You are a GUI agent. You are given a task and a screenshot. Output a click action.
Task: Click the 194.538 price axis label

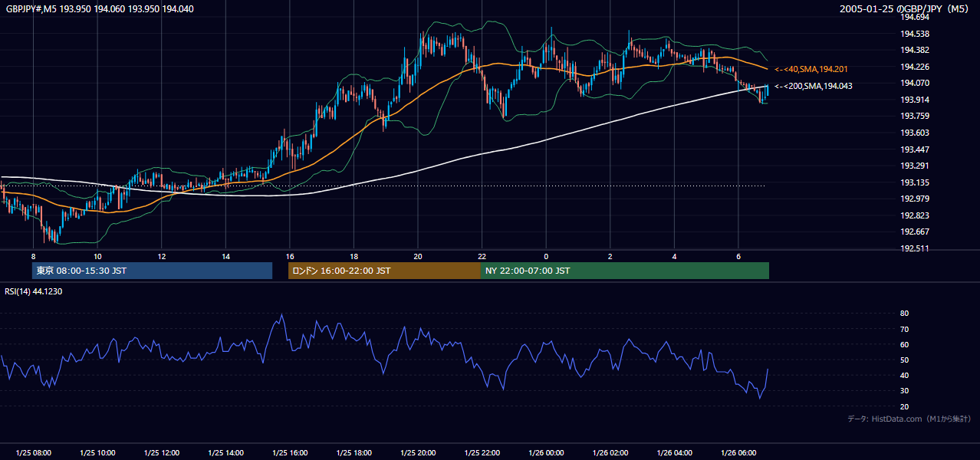(x=915, y=34)
